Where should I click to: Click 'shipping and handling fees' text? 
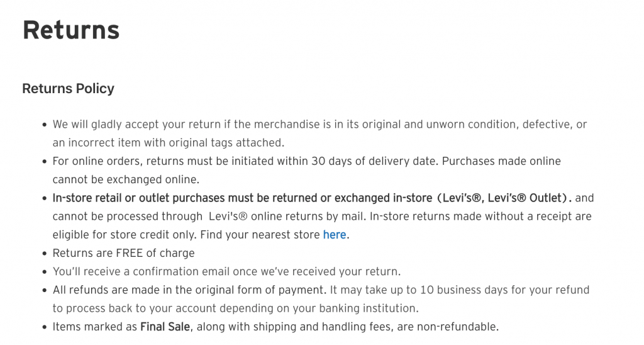tap(321, 327)
